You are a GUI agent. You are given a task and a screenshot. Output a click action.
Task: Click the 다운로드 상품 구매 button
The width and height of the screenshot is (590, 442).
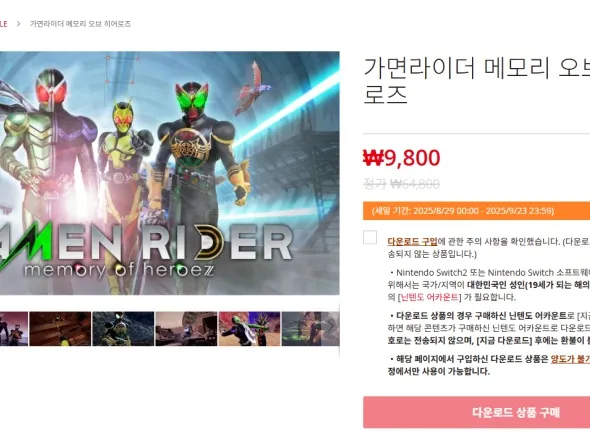click(x=476, y=412)
